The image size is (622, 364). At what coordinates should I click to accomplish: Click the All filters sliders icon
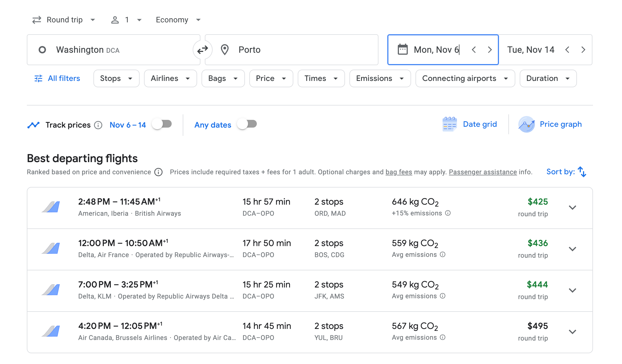tap(38, 78)
